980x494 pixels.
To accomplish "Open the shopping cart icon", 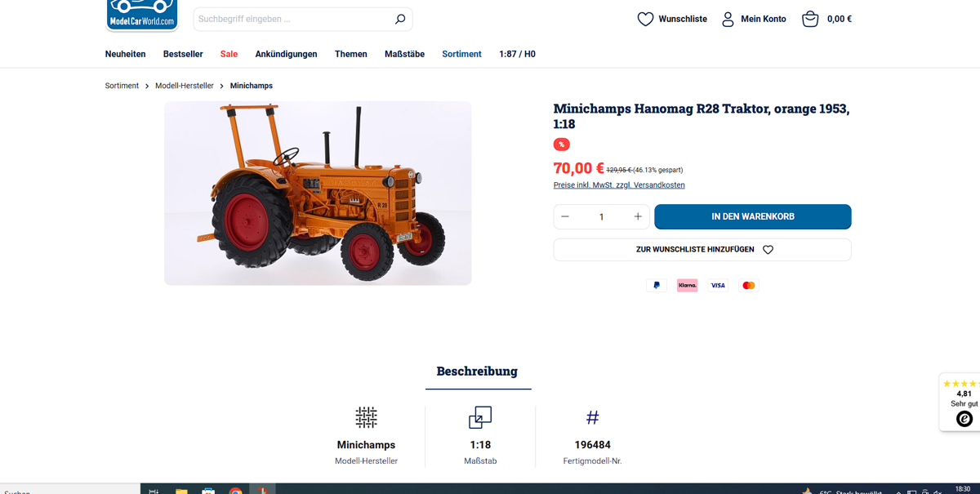I will coord(810,19).
